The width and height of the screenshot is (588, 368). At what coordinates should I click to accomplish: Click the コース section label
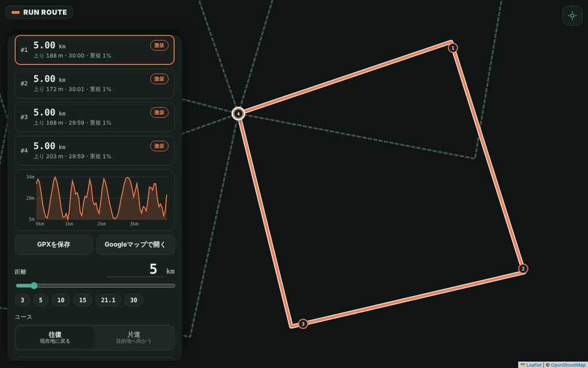24,317
